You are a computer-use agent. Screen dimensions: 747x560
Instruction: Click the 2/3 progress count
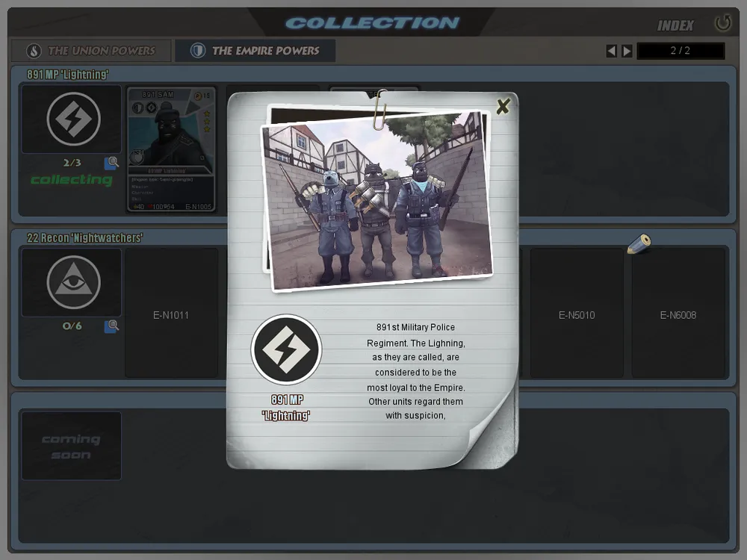click(x=72, y=163)
